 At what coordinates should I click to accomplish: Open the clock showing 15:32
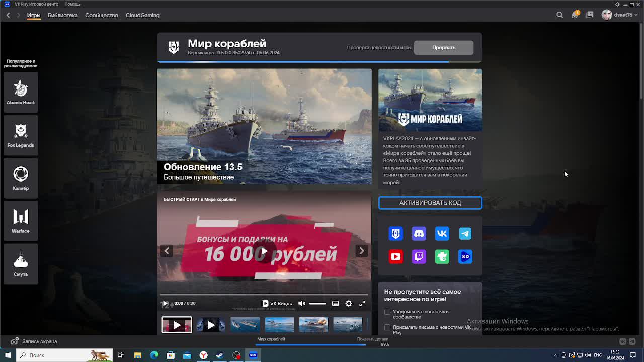tap(615, 355)
